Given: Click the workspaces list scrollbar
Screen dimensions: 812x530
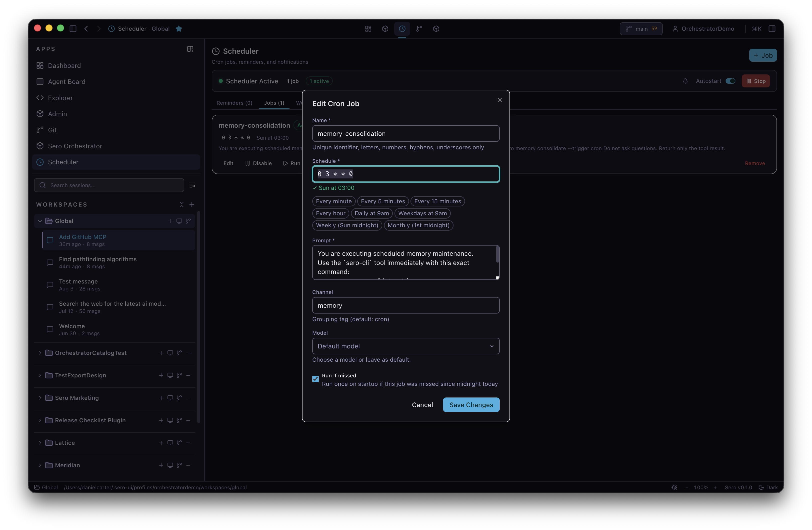Looking at the screenshot, I should point(198,317).
